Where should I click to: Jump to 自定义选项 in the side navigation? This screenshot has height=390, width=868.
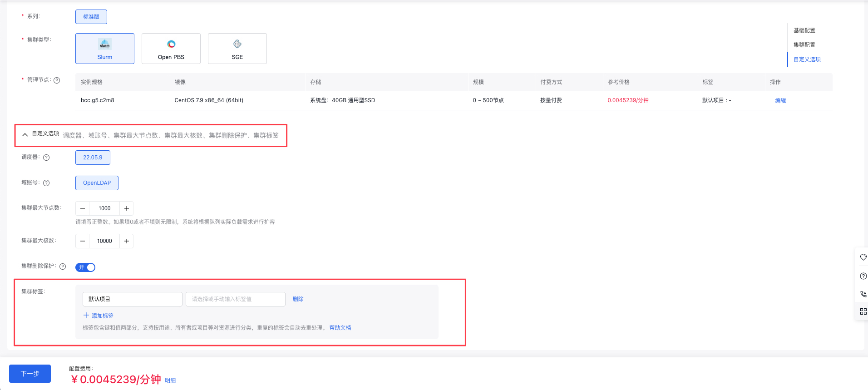807,59
